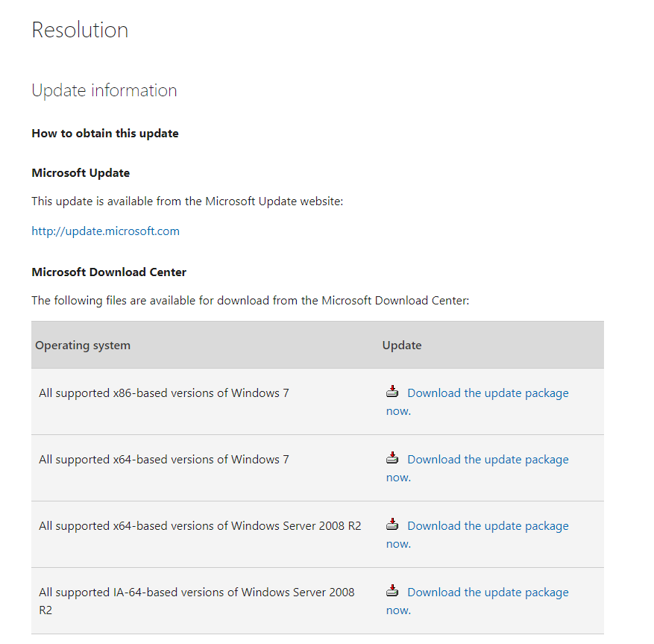Click the Resolution heading

pos(80,31)
